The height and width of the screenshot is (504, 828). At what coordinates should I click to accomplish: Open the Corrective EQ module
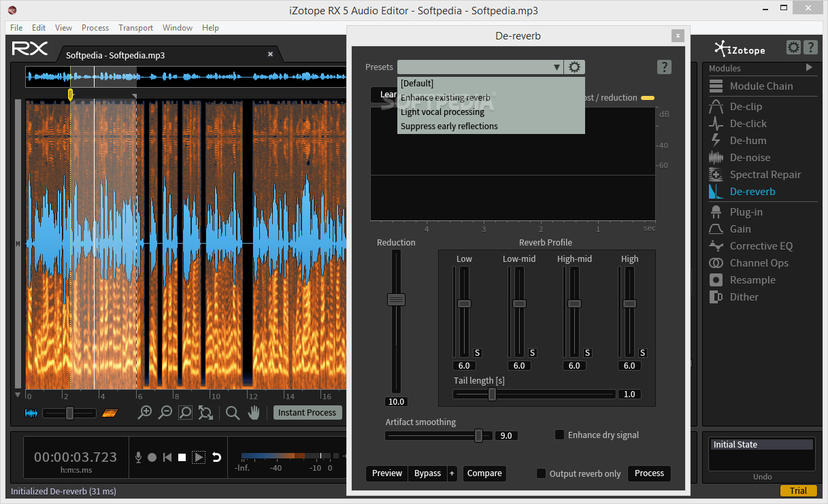coord(751,246)
